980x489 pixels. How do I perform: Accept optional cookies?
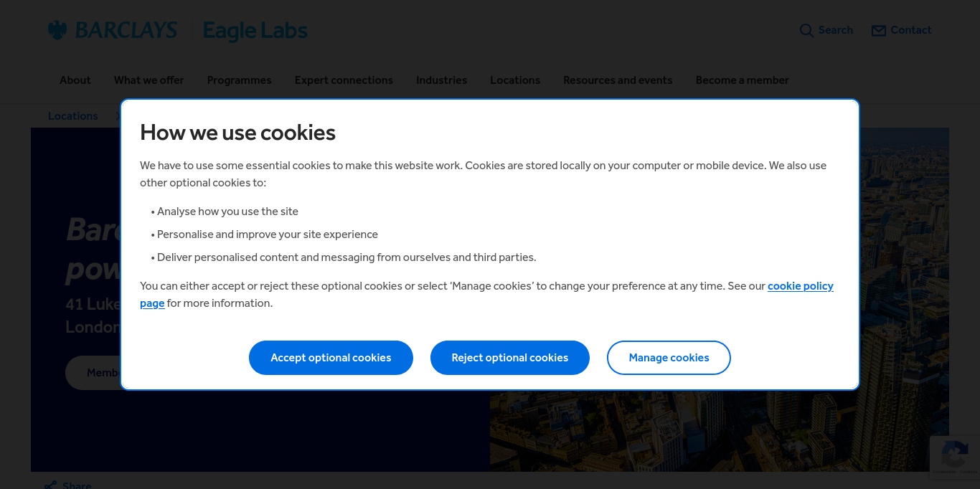click(331, 358)
